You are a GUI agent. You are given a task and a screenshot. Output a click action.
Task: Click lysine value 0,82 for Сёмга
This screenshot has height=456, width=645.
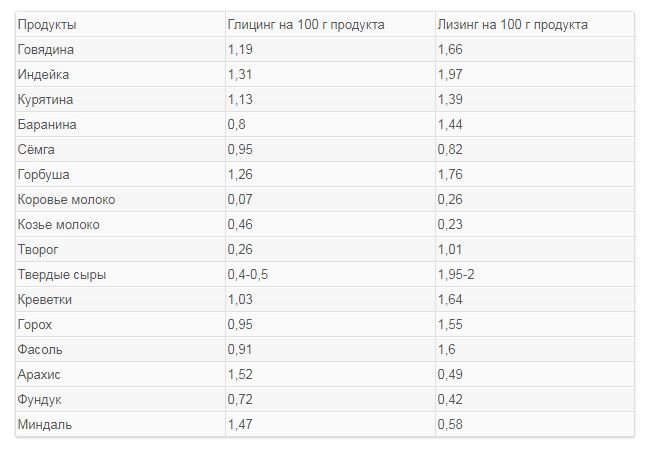(x=450, y=149)
